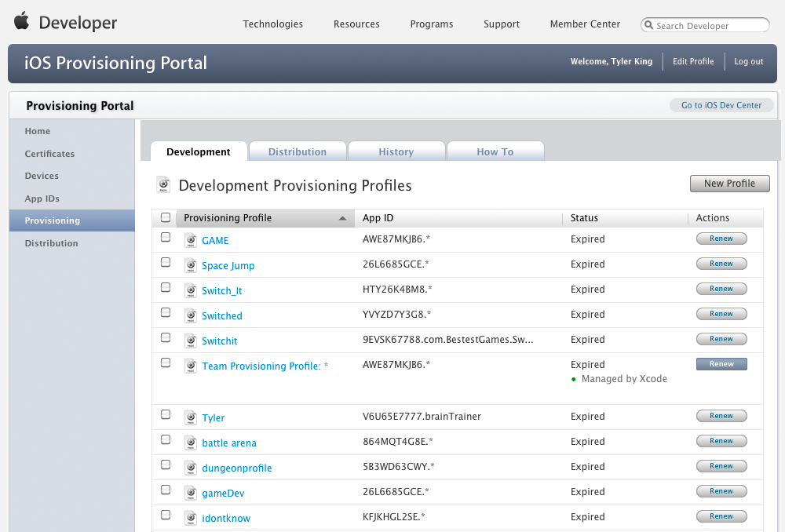Click the profile icon next to battle arena
The image size is (785, 532).
(191, 442)
